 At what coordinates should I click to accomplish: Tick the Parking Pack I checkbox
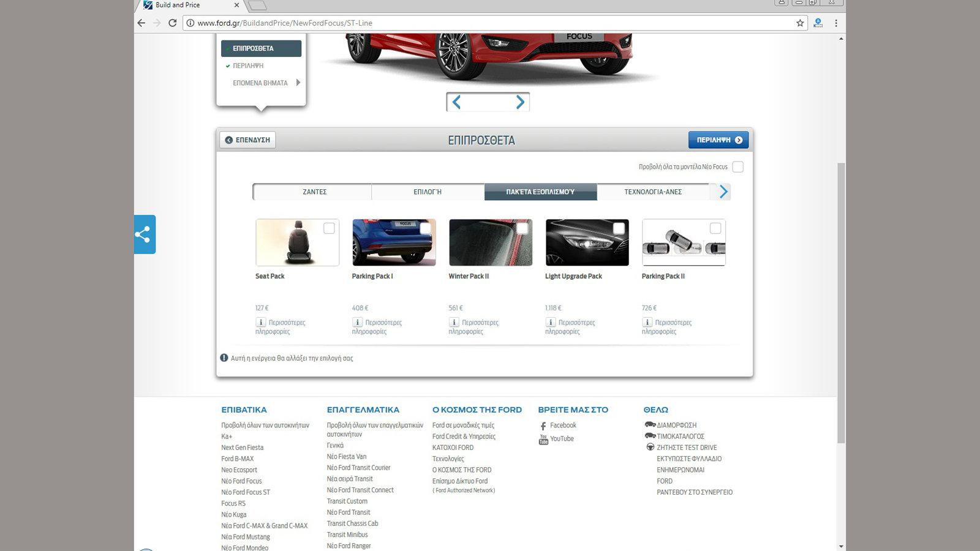(x=426, y=228)
